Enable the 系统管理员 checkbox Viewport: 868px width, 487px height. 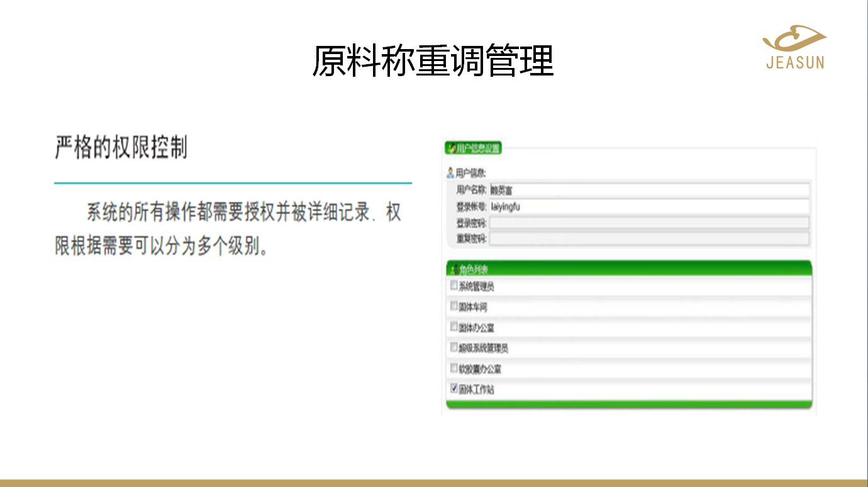[x=453, y=286]
